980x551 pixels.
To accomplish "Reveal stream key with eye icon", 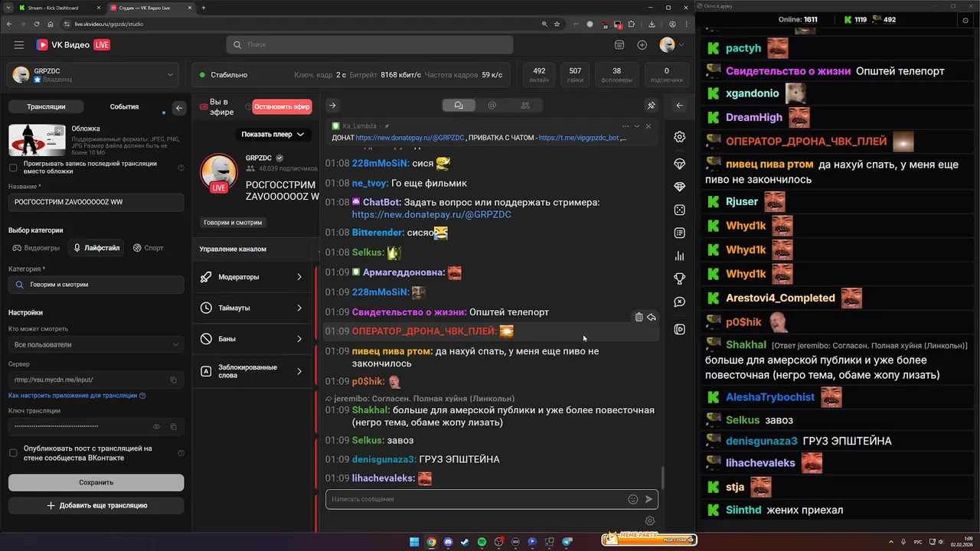I will pos(157,426).
